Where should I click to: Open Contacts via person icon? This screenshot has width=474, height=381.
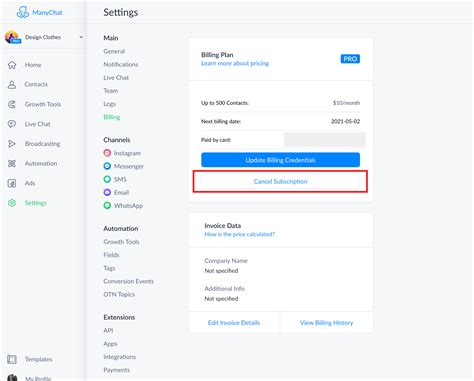click(12, 85)
